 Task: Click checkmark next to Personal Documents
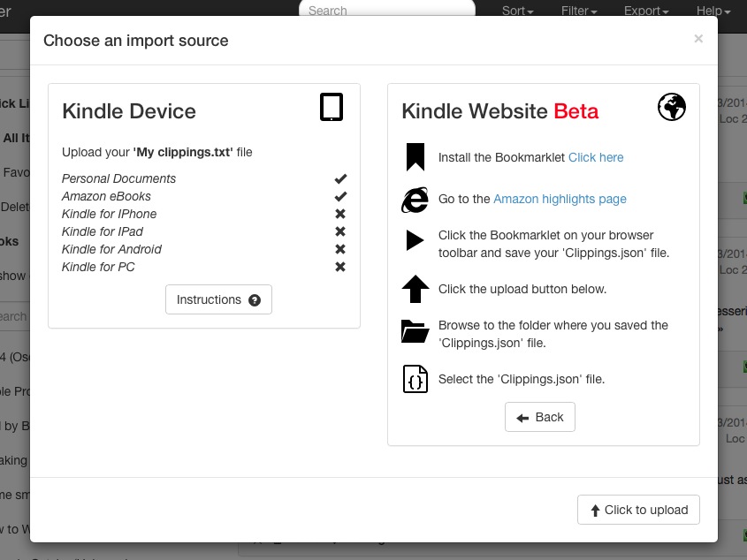[x=340, y=178]
